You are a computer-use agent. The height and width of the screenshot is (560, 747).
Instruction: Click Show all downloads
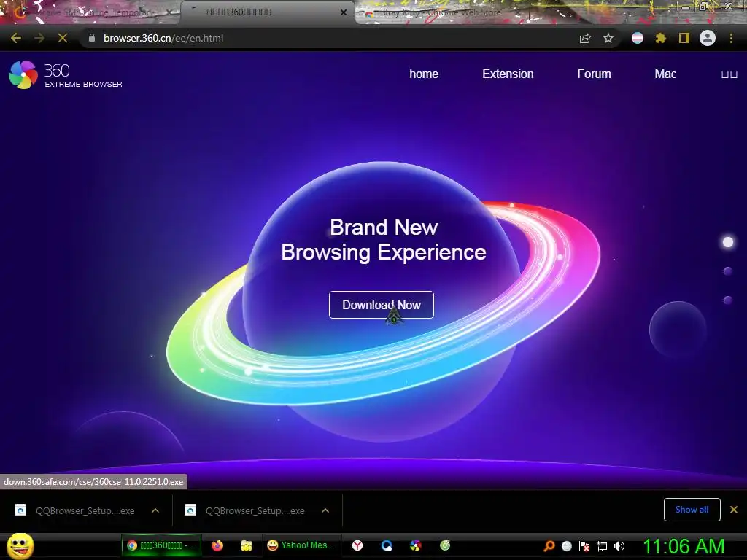pyautogui.click(x=692, y=510)
